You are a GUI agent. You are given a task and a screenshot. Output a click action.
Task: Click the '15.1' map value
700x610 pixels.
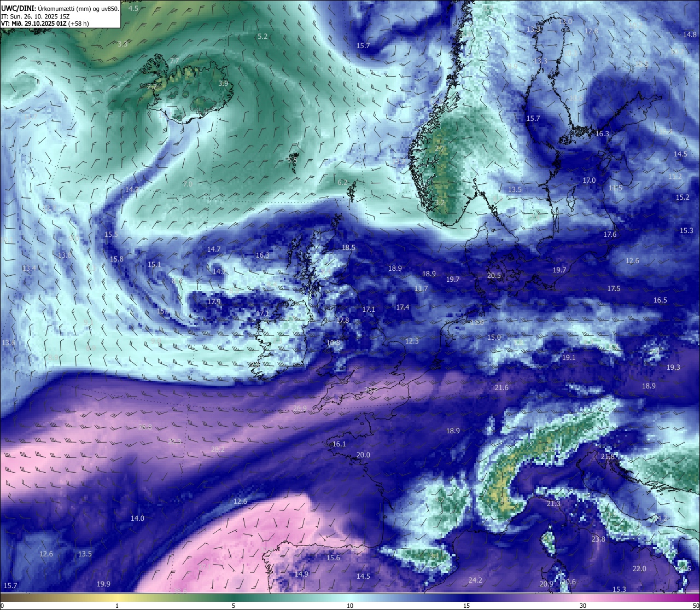point(154,264)
